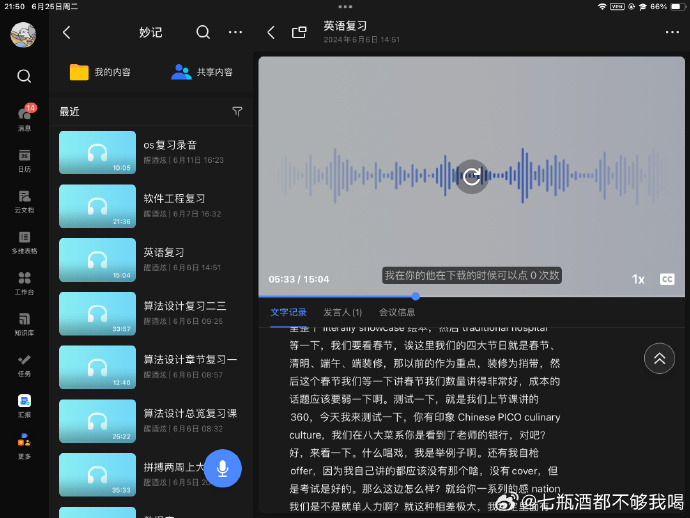690x518 pixels.
Task: Open 消息 messages with 14 badge
Action: tap(24, 118)
